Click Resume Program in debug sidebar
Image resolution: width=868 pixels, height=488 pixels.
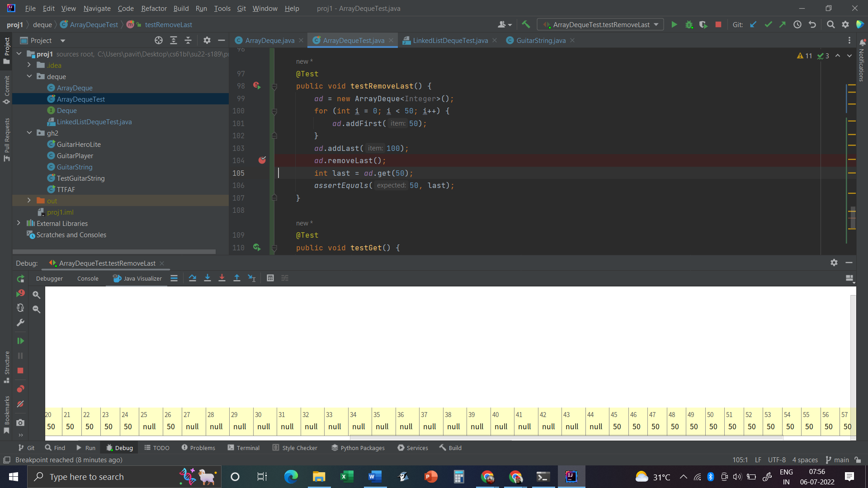(20, 341)
